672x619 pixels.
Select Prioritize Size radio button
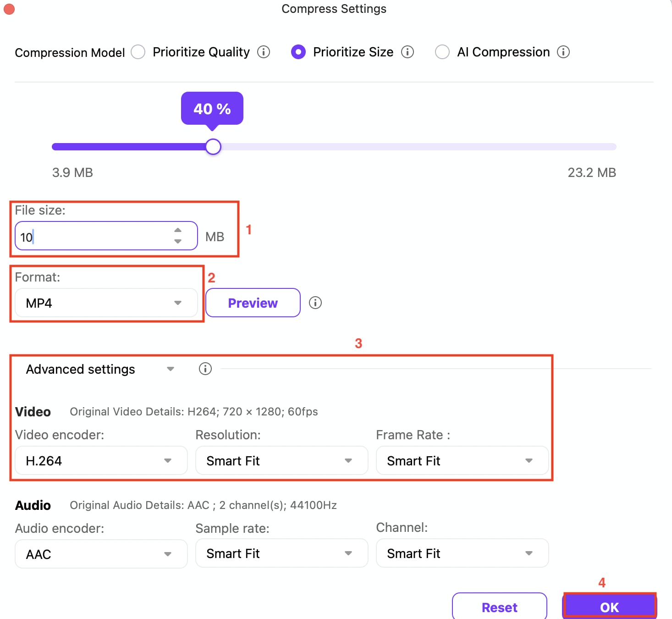pos(298,52)
